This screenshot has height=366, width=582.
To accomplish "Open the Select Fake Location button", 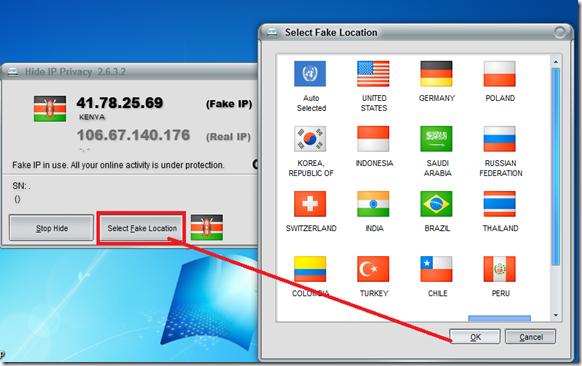I will (x=142, y=228).
